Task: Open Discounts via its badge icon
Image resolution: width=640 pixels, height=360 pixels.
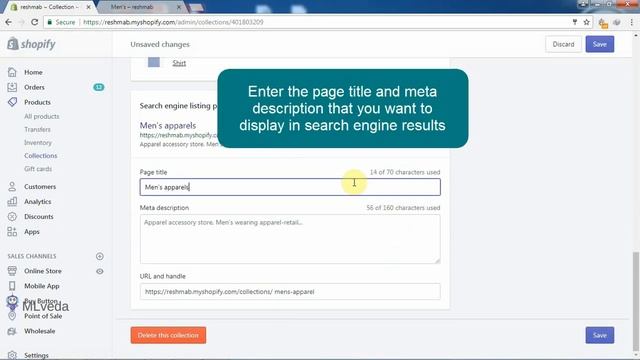Action: point(12,216)
